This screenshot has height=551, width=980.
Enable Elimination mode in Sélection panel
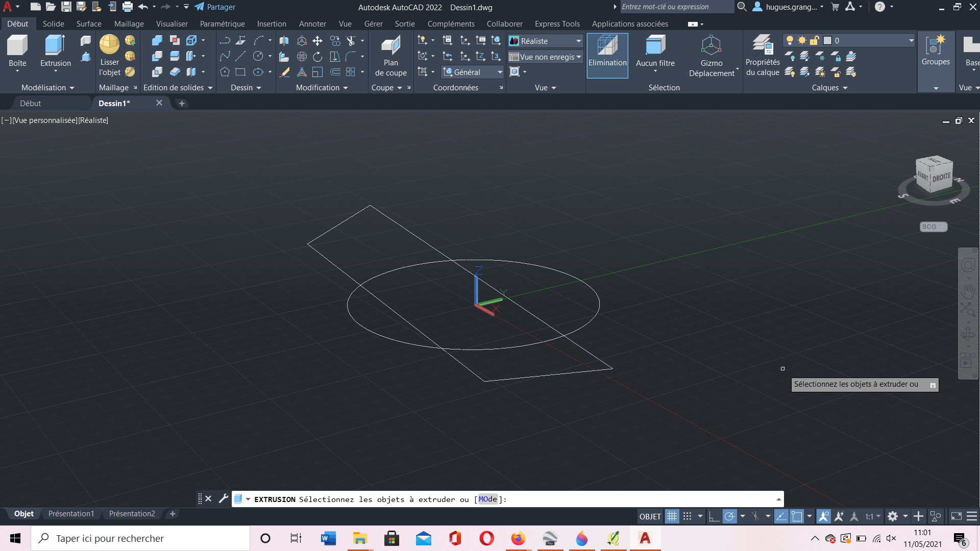[607, 55]
